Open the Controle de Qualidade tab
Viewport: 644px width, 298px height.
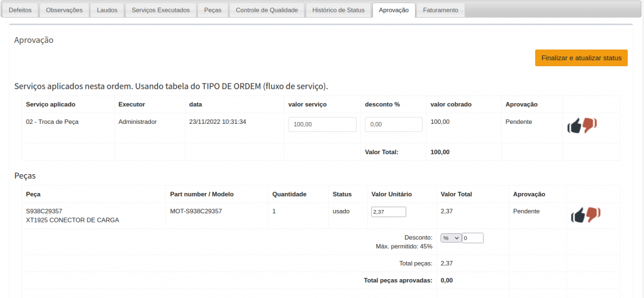(x=267, y=10)
